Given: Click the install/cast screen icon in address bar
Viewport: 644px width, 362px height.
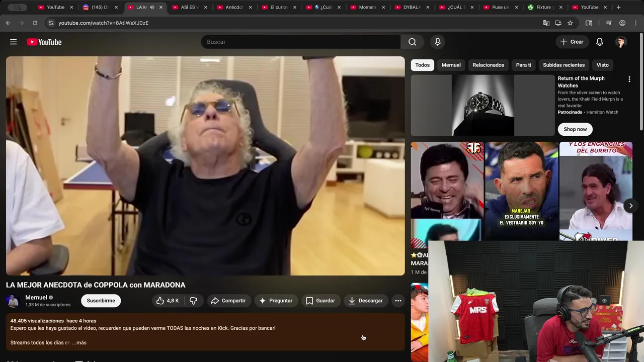Looking at the screenshot, I should (x=558, y=23).
